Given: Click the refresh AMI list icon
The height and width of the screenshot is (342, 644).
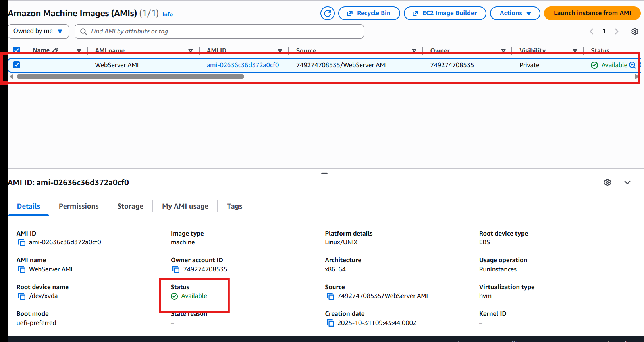Looking at the screenshot, I should [x=328, y=13].
